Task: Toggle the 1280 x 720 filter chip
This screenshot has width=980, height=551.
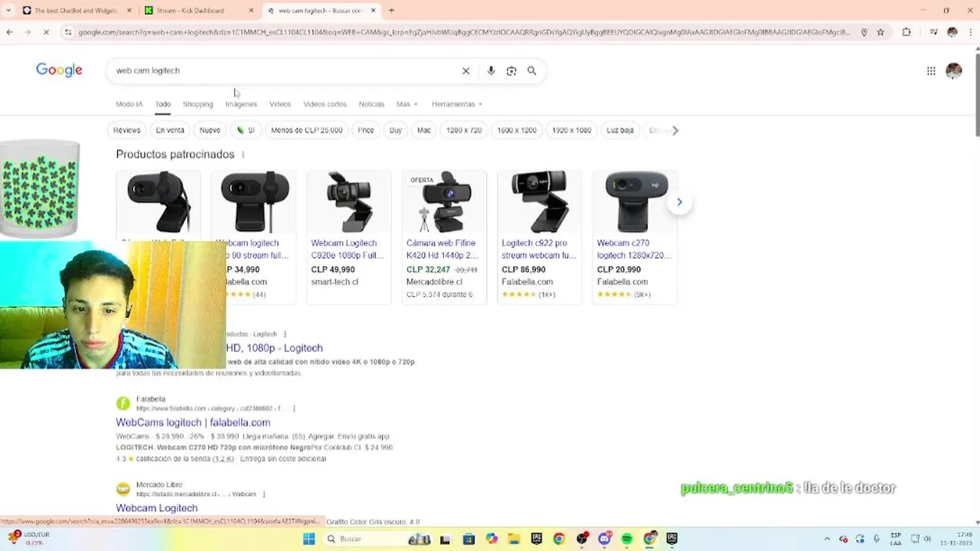Action: pyautogui.click(x=464, y=130)
